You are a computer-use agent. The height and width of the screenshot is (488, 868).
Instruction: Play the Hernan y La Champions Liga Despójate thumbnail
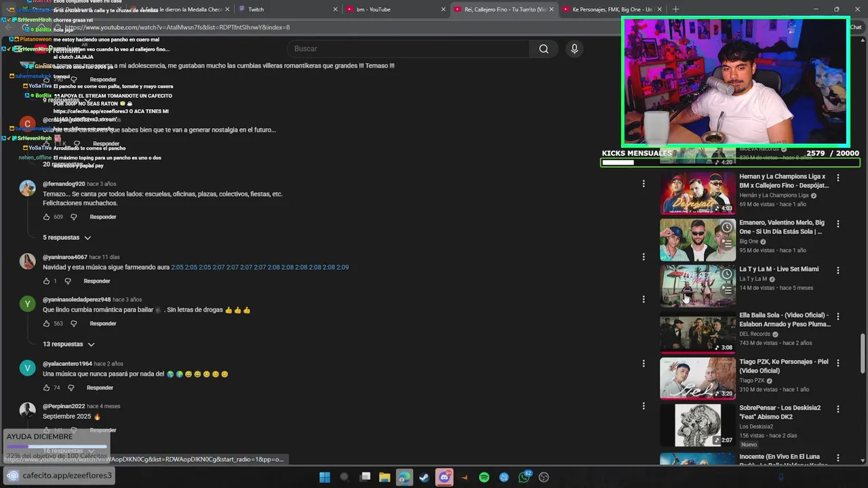pos(698,193)
